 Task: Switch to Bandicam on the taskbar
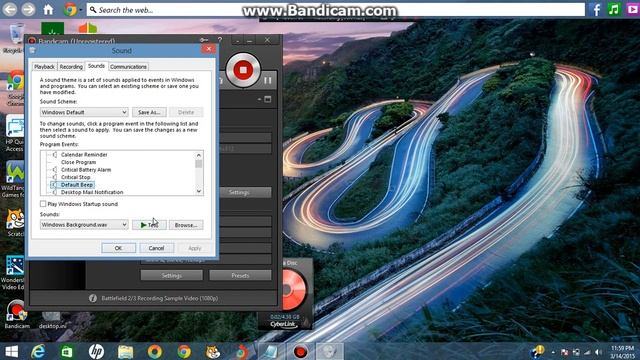(x=300, y=351)
